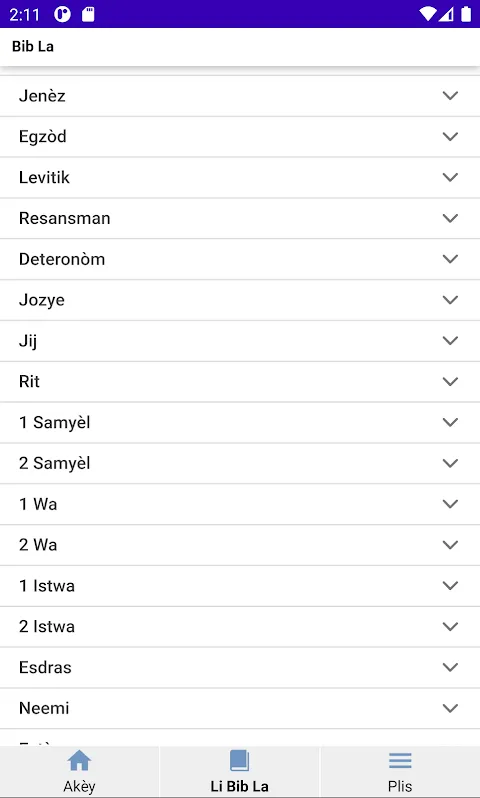This screenshot has width=480, height=798.
Task: Expand the Jenèz chevron
Action: point(450,96)
